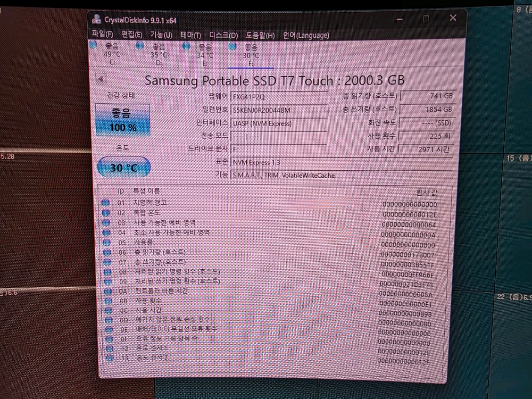Click the power on hours value 2971 시간

click(426, 149)
